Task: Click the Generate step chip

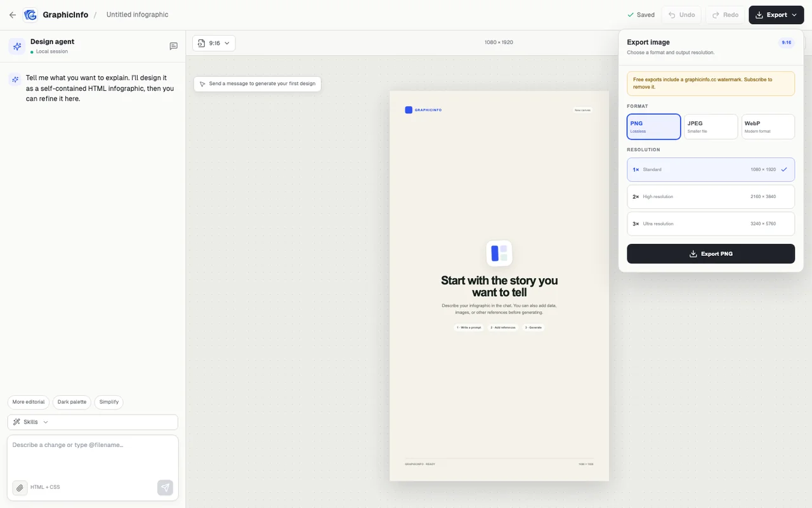Action: pyautogui.click(x=533, y=328)
